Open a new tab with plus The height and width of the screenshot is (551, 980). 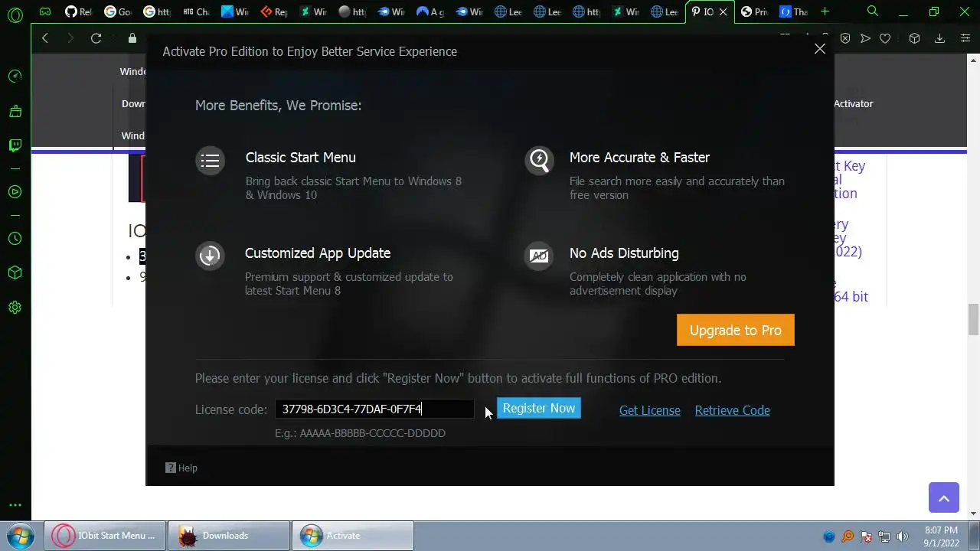[x=825, y=11]
